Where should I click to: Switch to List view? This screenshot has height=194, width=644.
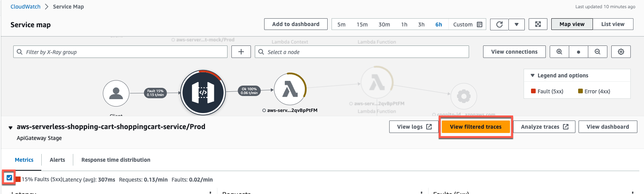(x=613, y=24)
